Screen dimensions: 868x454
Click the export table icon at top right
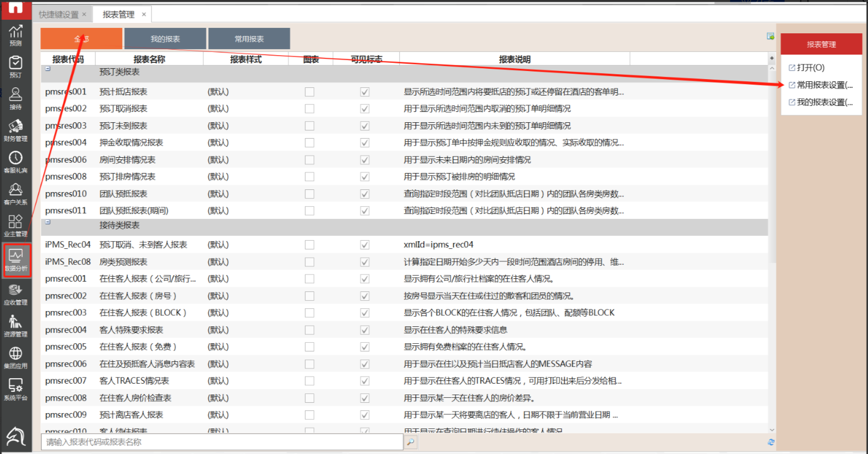click(x=770, y=36)
